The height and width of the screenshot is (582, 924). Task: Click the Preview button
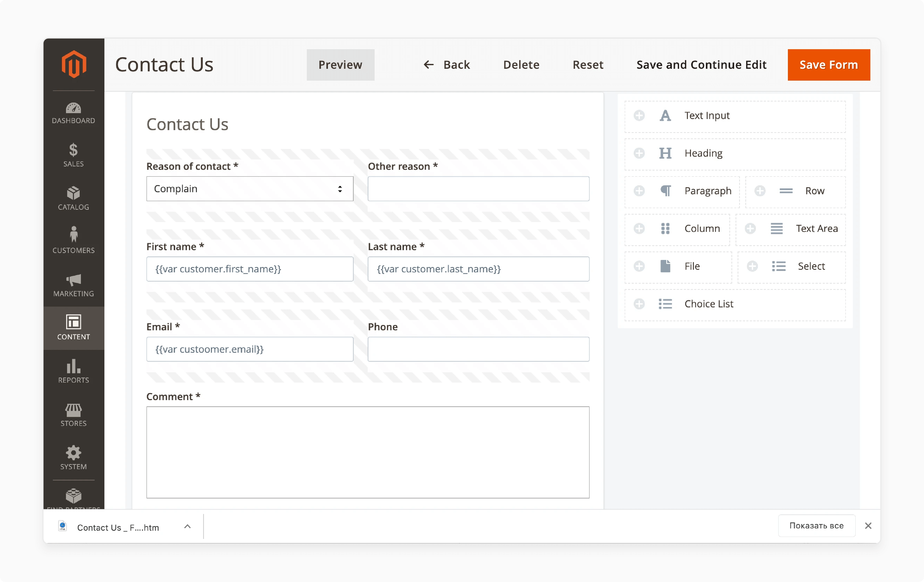point(340,65)
